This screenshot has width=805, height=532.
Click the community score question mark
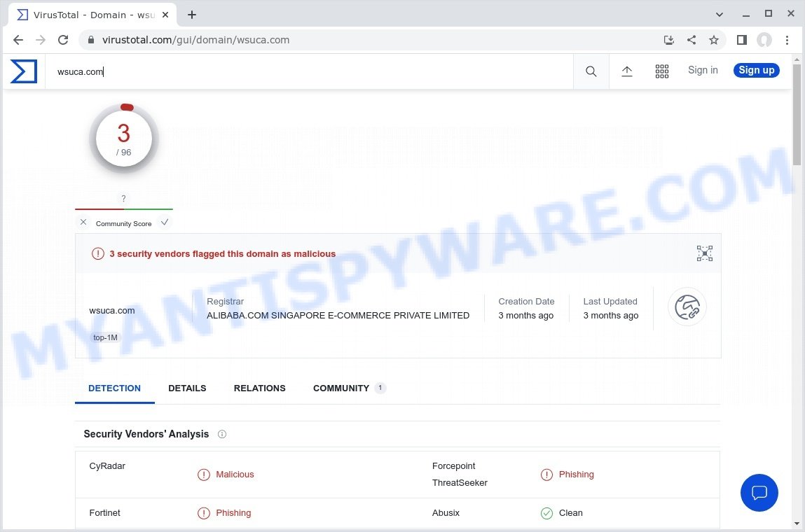(123, 199)
